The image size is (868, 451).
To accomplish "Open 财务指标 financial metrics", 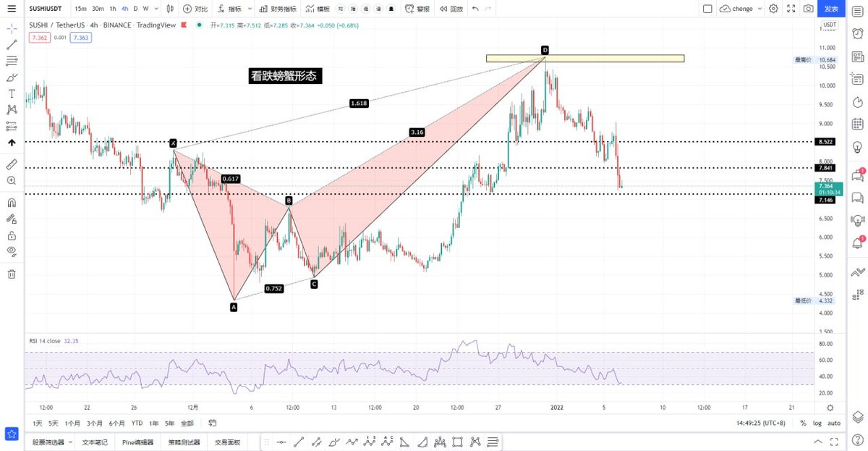I will 277,9.
